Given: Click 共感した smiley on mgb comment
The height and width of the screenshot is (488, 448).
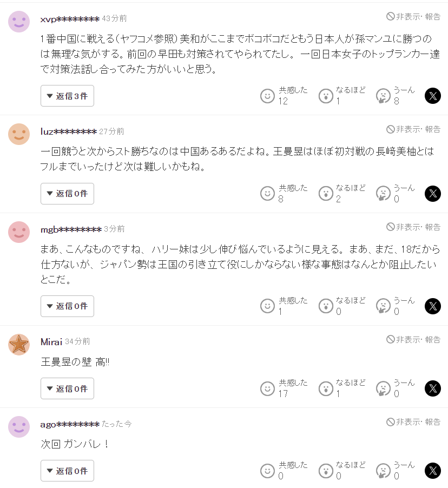Looking at the screenshot, I should (x=267, y=306).
